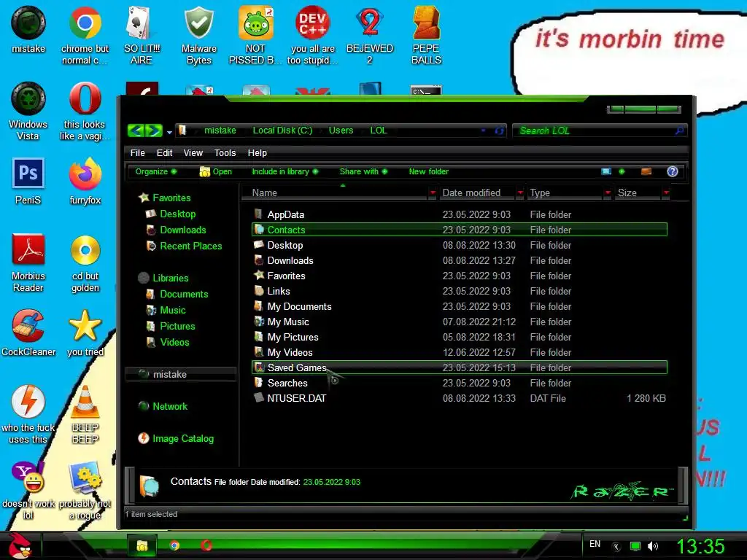This screenshot has height=560, width=747.
Task: Open the mistake desktop icon
Action: click(x=28, y=29)
